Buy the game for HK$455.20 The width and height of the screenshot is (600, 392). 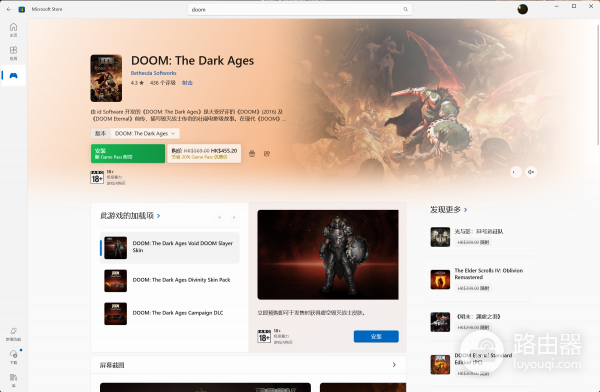tap(204, 154)
